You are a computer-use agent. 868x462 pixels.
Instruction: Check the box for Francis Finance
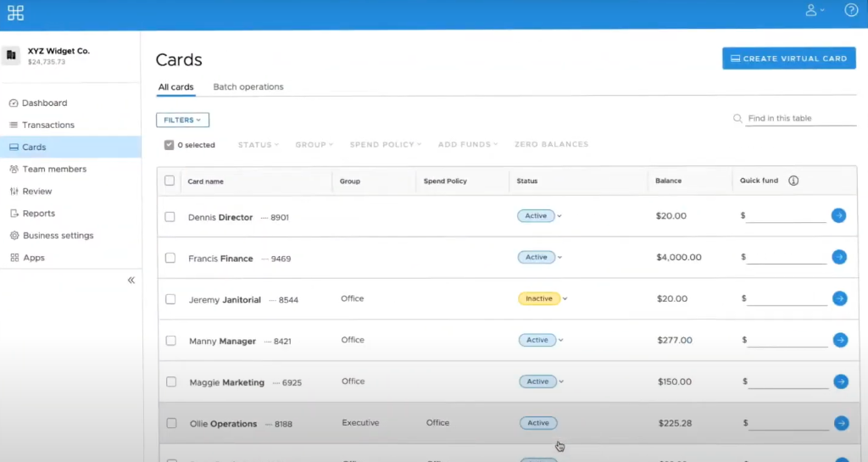point(170,258)
